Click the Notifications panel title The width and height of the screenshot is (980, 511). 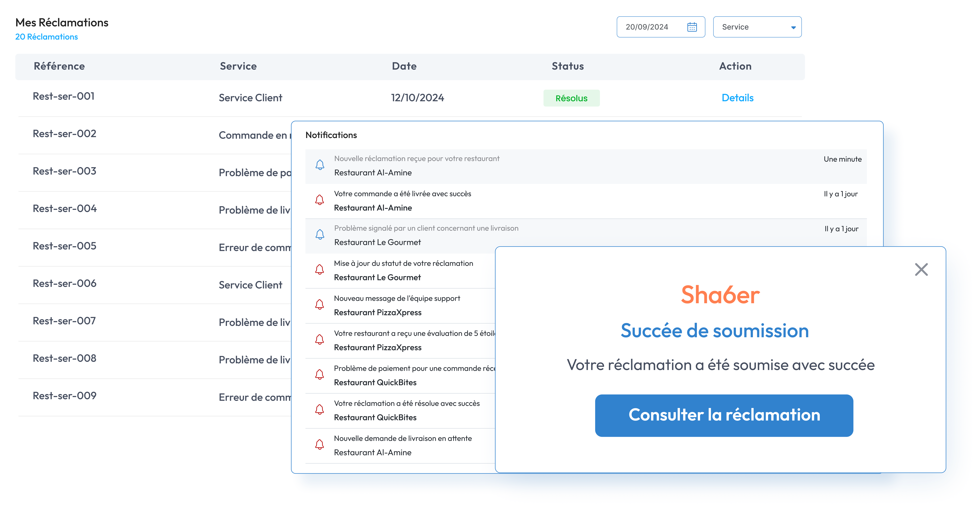tap(331, 135)
